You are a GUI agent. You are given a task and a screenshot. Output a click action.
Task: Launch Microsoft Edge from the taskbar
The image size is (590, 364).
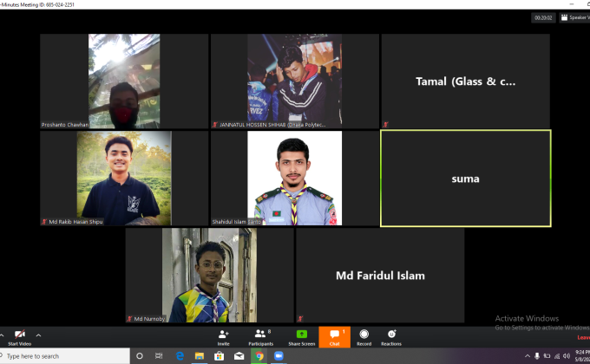(x=180, y=356)
